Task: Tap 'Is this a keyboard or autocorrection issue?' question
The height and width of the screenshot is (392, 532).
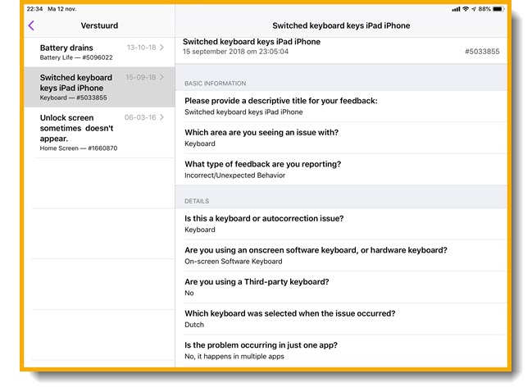Action: click(264, 218)
